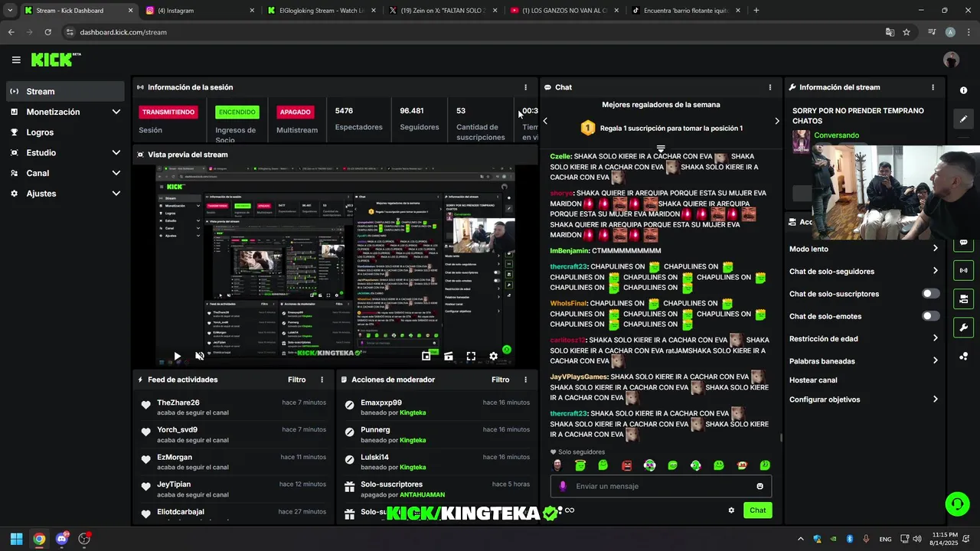Click Filtro in Acciones de moderador
The width and height of the screenshot is (980, 551).
coord(500,380)
